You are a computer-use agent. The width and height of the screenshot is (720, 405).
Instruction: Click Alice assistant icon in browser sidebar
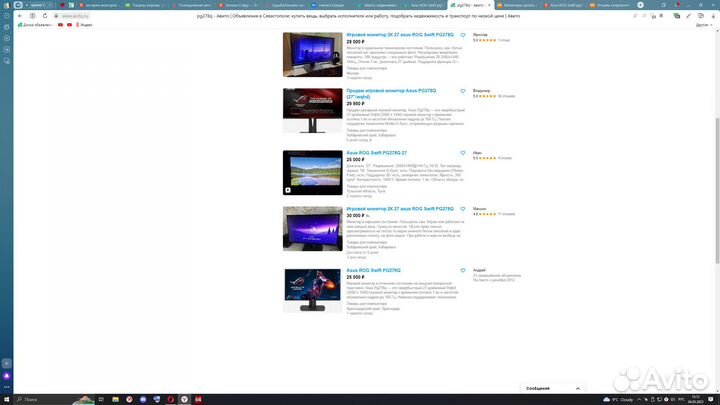6,376
